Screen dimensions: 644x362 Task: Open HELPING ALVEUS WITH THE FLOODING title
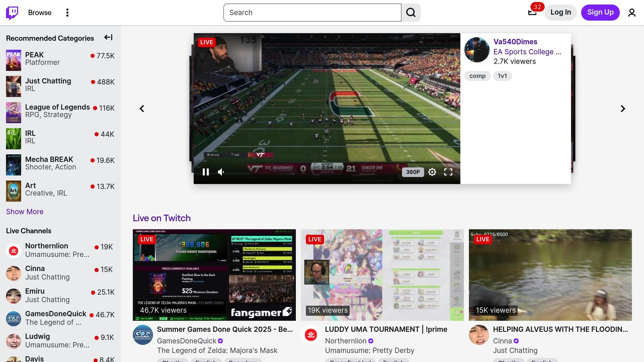click(560, 329)
